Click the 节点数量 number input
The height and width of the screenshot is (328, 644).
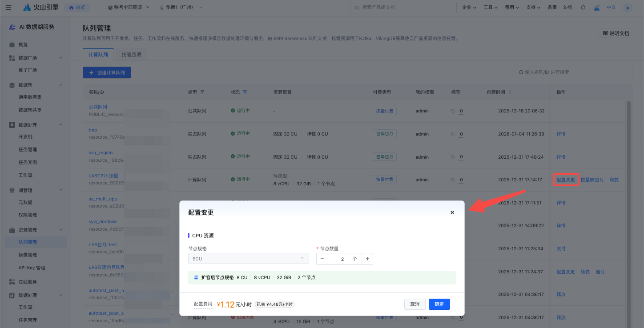(x=342, y=259)
